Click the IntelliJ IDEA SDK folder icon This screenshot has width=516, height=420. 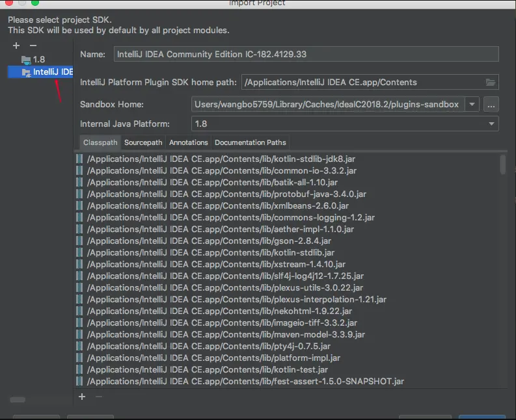(26, 72)
